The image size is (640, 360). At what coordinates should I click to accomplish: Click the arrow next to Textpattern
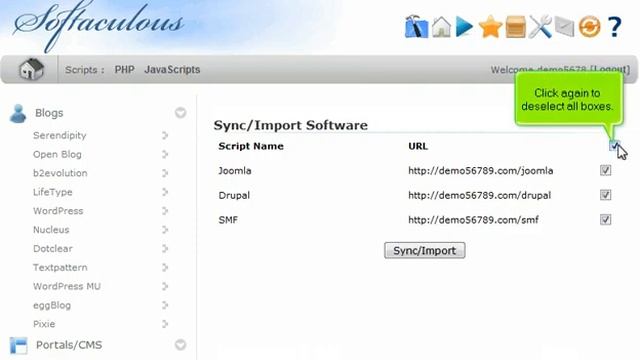click(165, 267)
